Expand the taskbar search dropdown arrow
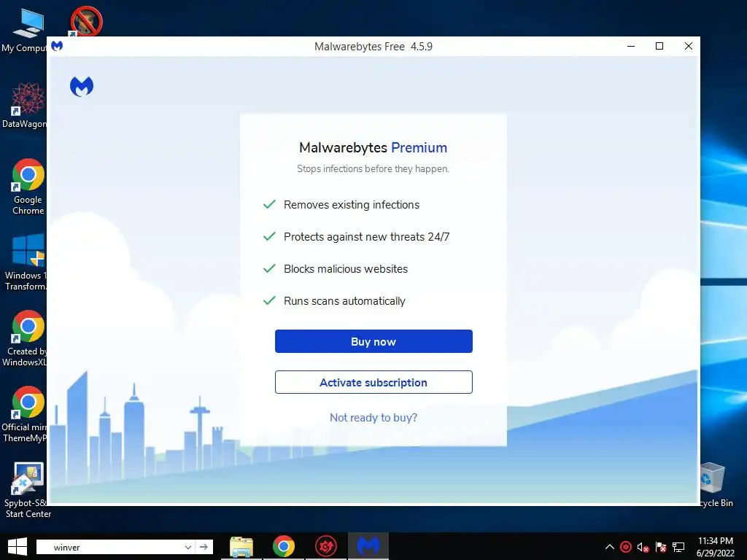 (187, 547)
